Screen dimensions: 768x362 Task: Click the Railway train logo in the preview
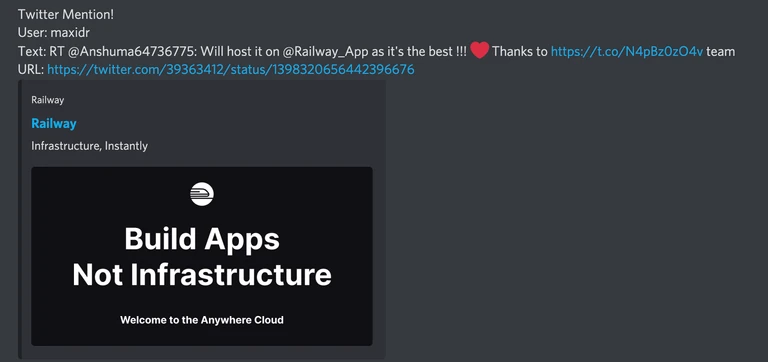202,194
